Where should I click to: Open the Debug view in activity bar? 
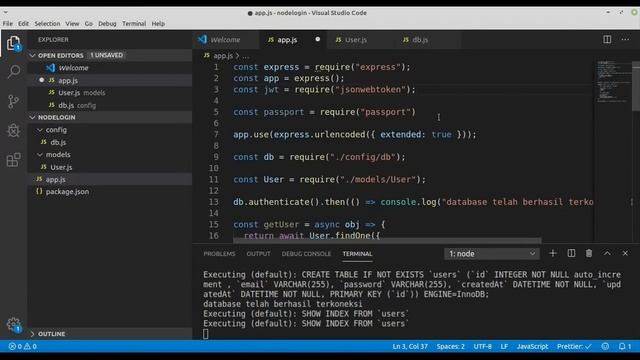[x=13, y=131]
